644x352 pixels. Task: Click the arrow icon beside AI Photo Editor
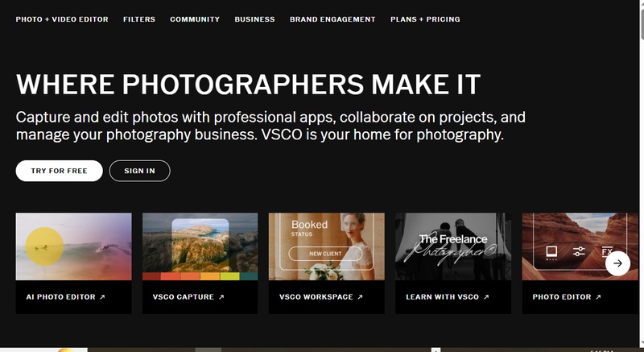coord(102,297)
